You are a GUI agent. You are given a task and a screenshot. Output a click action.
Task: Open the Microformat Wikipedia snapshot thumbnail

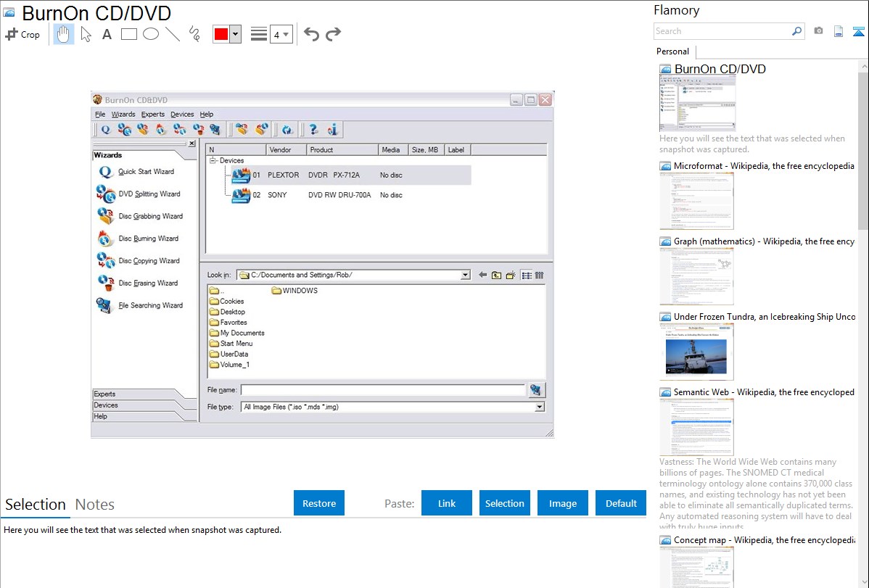tap(696, 201)
